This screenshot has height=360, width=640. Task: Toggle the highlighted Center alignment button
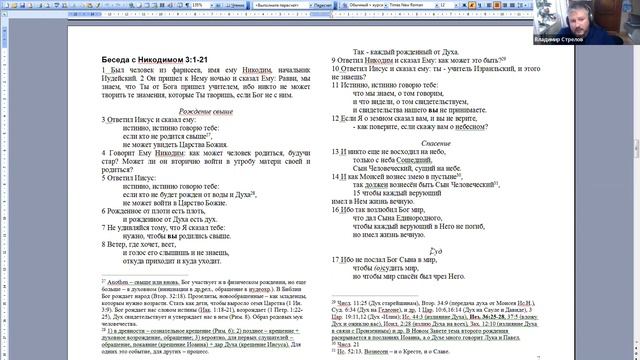497,5
